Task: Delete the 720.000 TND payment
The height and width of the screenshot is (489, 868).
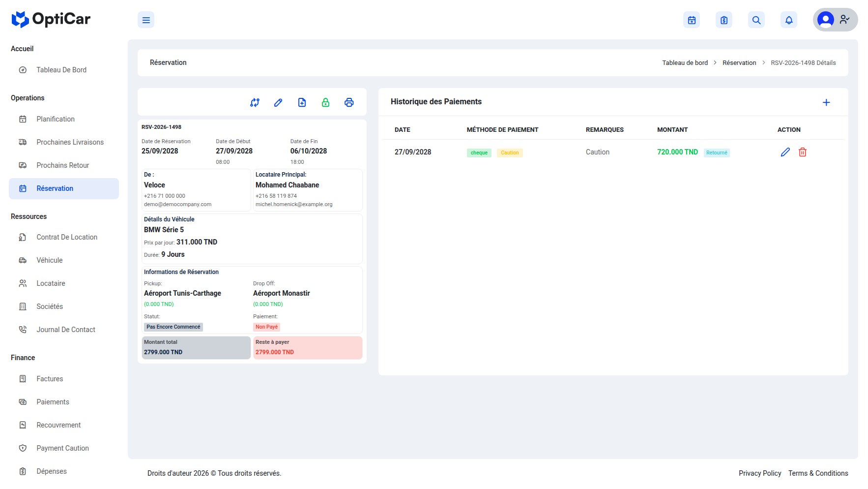Action: pos(803,152)
